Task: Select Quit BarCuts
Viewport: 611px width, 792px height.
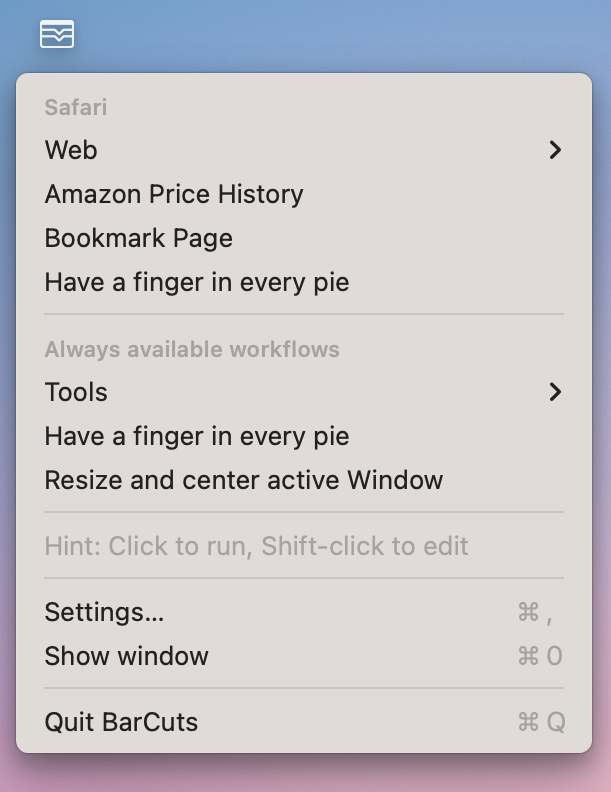Action: (x=304, y=722)
